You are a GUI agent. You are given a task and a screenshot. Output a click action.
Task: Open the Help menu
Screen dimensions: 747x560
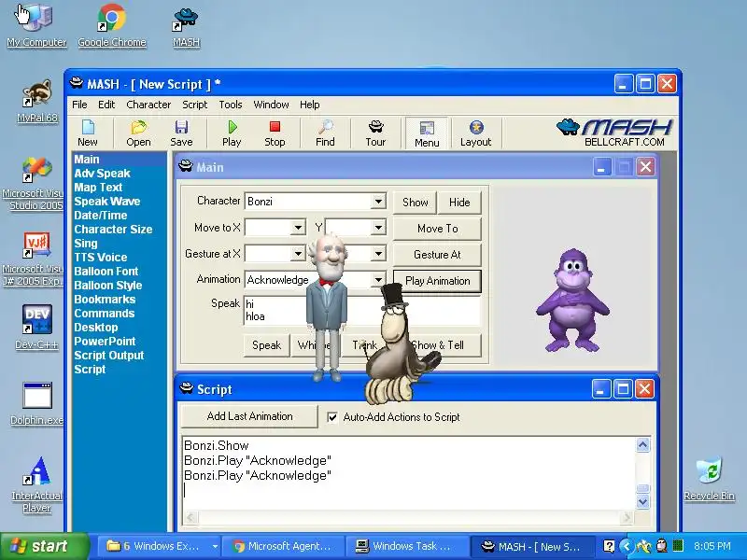tap(310, 105)
